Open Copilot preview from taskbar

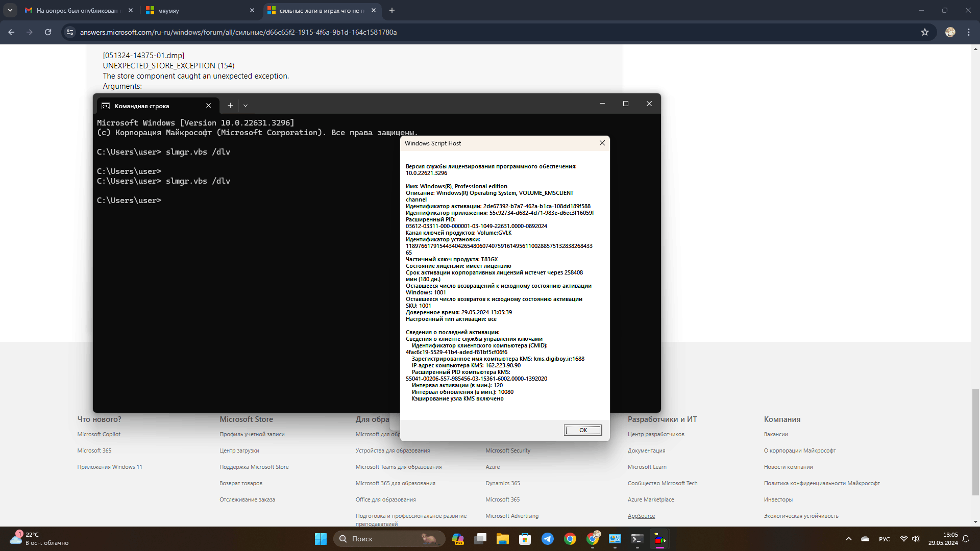coord(458,539)
